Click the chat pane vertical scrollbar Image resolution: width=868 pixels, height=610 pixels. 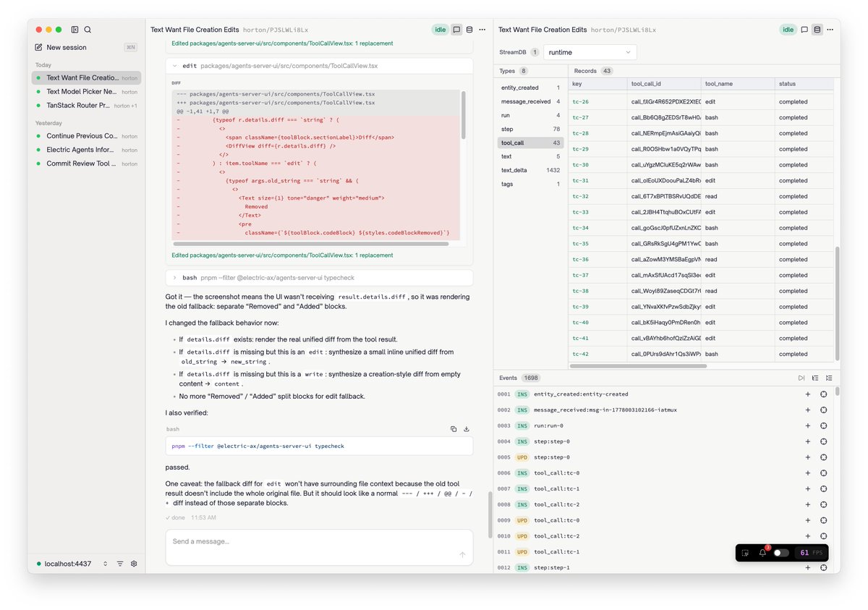(x=490, y=514)
